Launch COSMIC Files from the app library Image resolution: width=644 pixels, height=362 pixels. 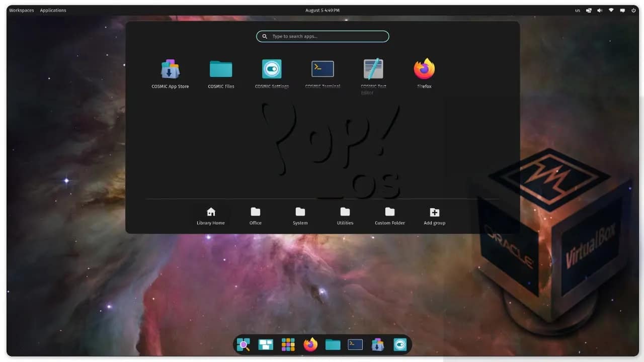coord(221,69)
